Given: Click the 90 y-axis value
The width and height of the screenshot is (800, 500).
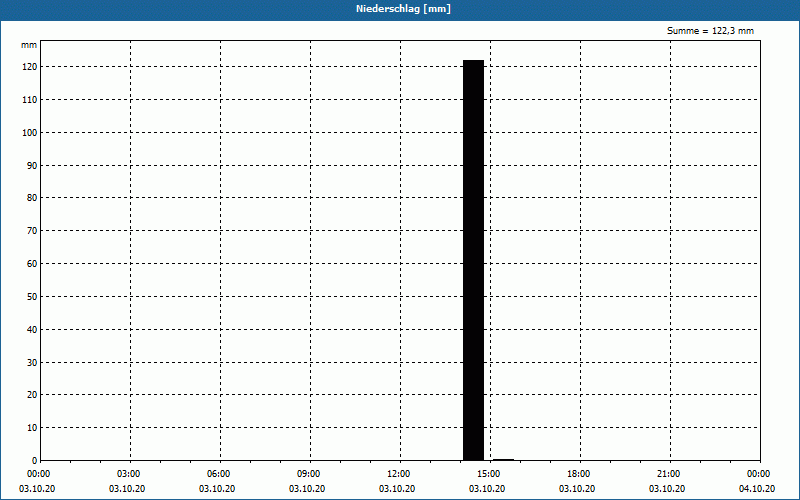Looking at the screenshot, I should (32, 166).
